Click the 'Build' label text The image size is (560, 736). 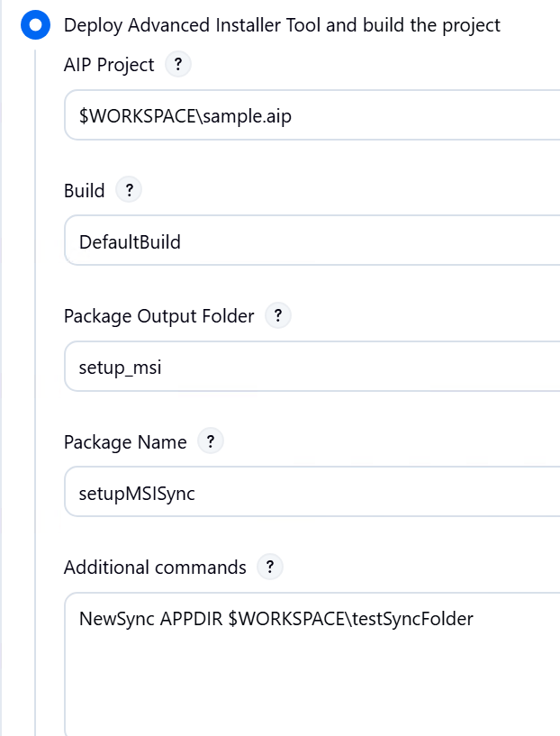(84, 190)
